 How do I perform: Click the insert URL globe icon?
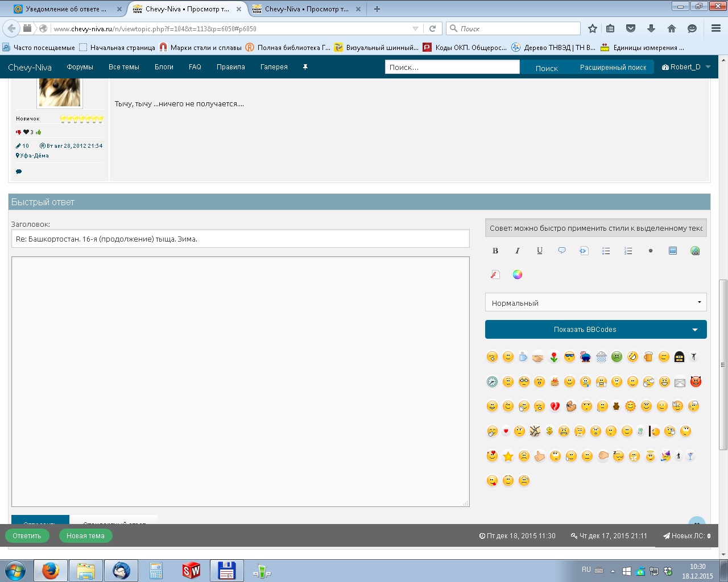(695, 251)
